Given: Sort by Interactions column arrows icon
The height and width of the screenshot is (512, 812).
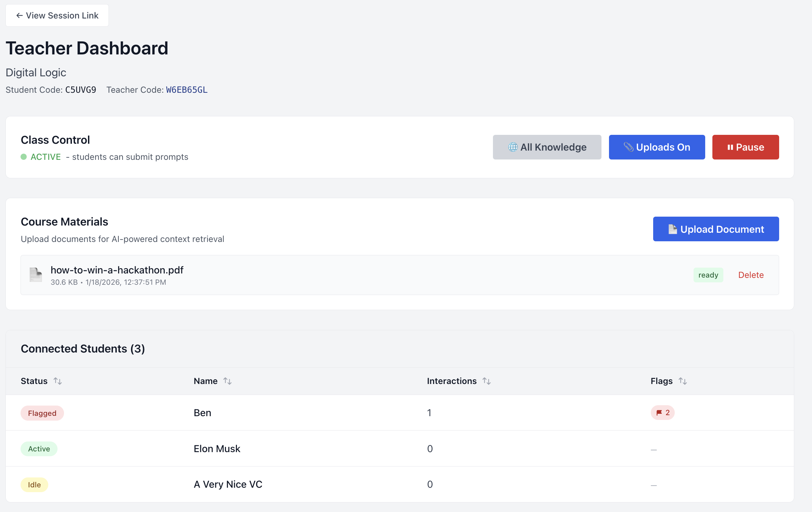Looking at the screenshot, I should coord(486,381).
